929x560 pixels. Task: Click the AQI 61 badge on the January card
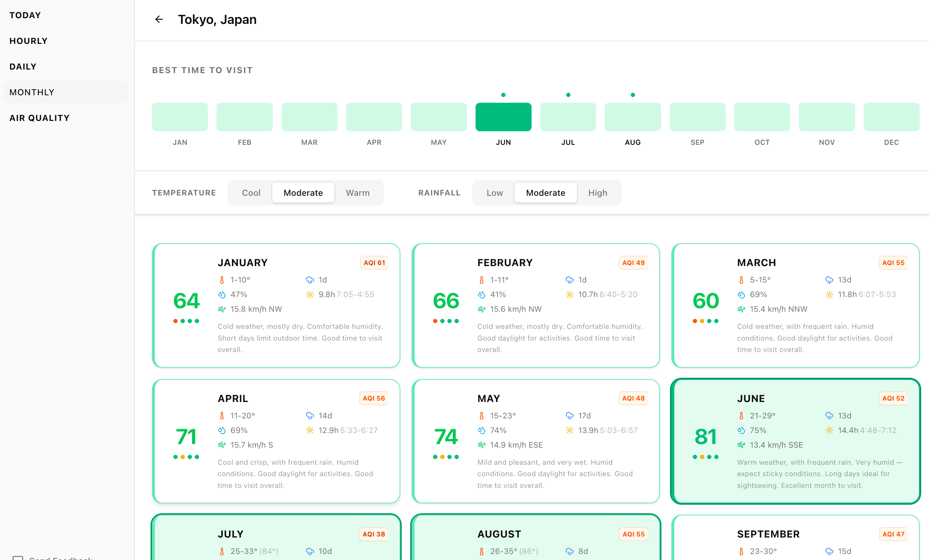tap(374, 263)
